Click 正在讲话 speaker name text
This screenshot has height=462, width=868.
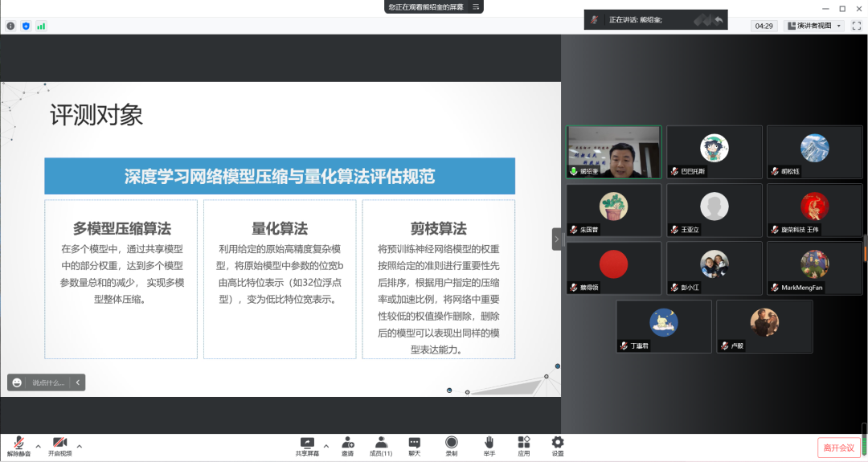tap(636, 20)
